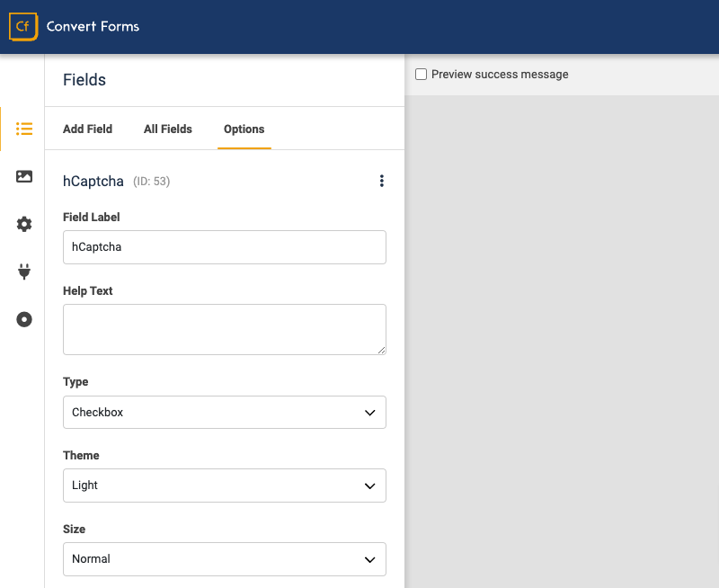Click the hCaptcha field heading
Viewport: 719px width, 588px height.
click(x=93, y=182)
